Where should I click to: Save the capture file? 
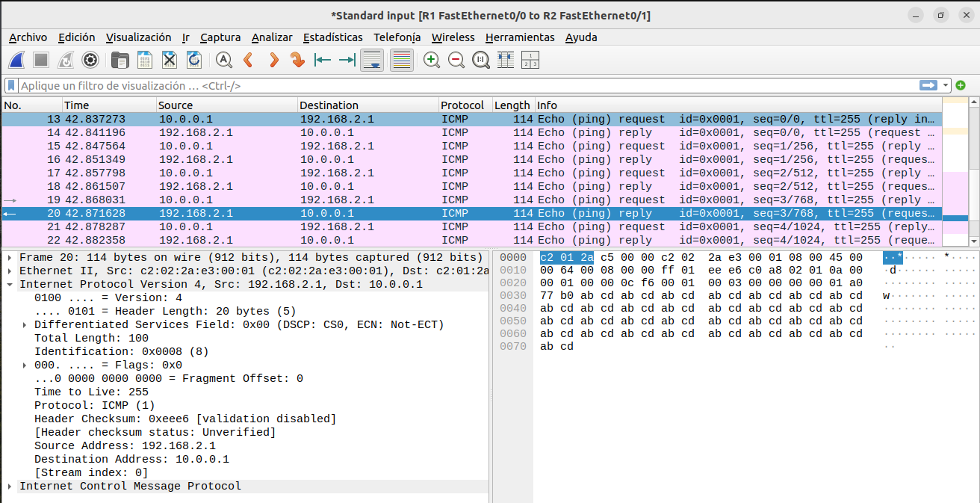tap(145, 60)
